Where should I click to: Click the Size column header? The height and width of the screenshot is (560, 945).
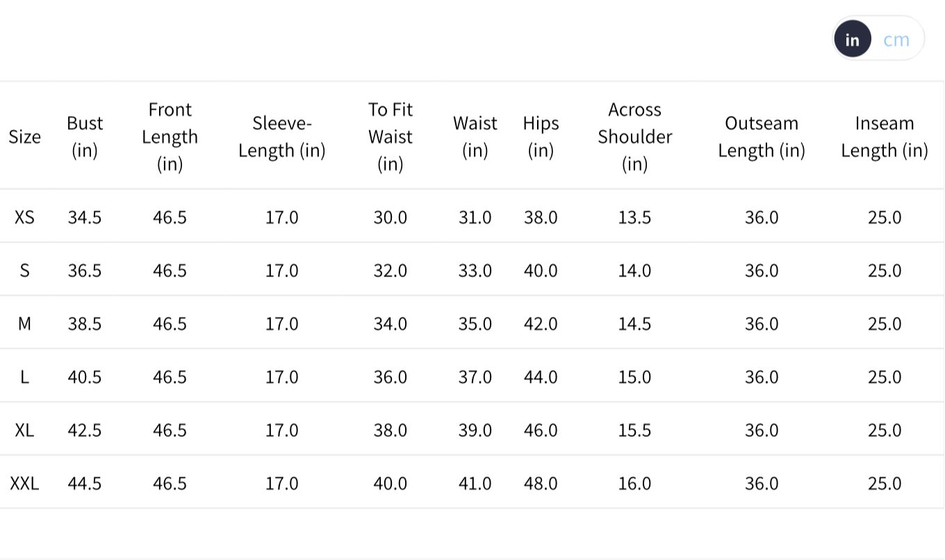pos(24,137)
